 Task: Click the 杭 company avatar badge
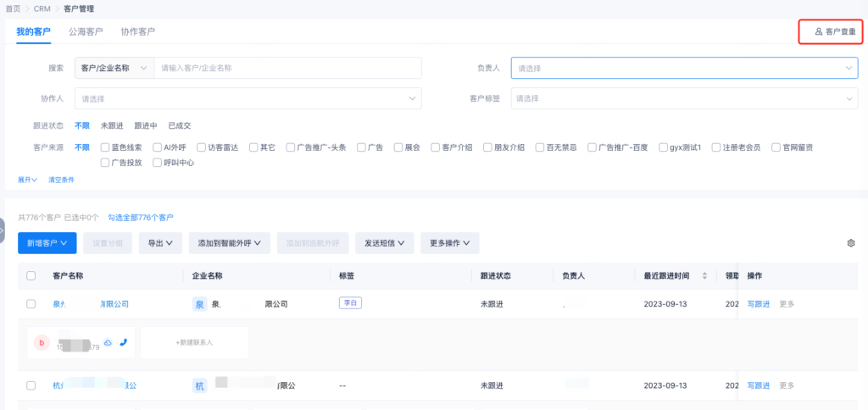(200, 385)
